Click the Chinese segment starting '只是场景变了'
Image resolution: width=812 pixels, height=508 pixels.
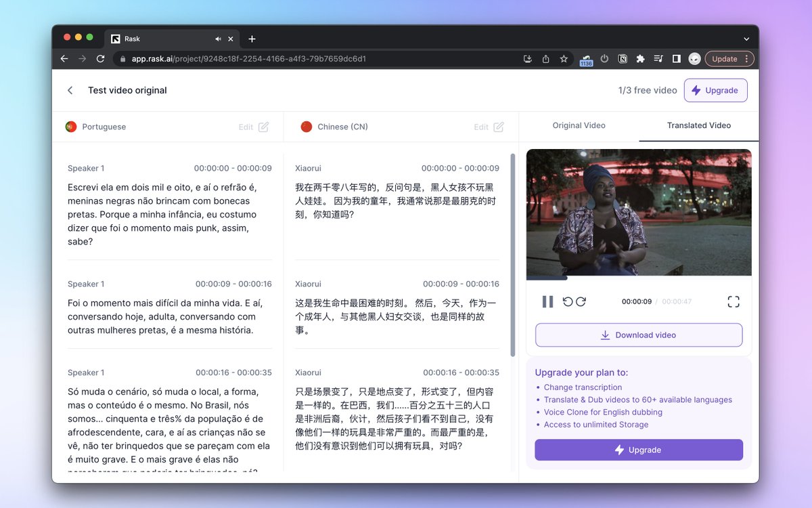396,419
